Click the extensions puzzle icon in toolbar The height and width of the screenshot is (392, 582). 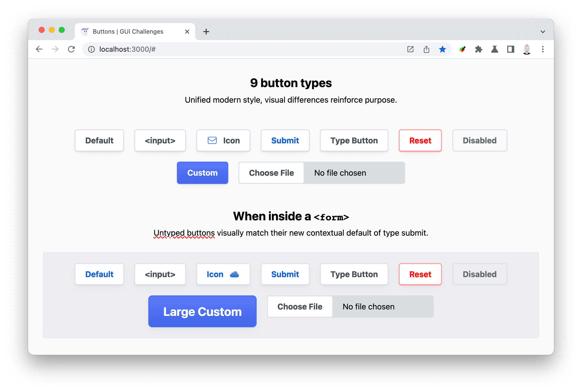point(478,49)
